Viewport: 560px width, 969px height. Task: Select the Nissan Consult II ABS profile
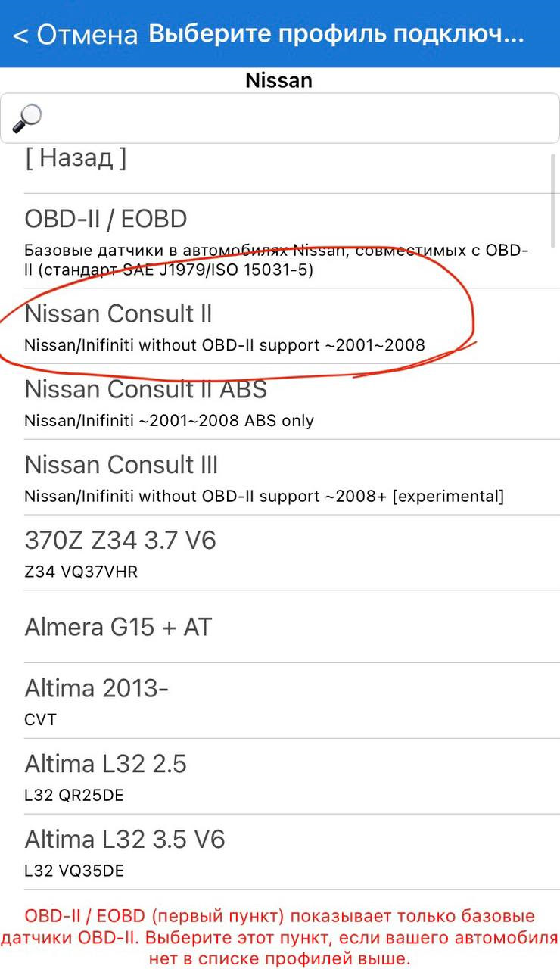[280, 402]
